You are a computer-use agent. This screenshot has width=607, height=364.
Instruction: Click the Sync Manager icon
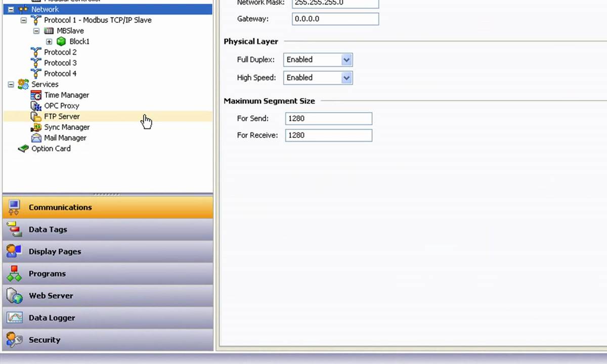pyautogui.click(x=36, y=127)
